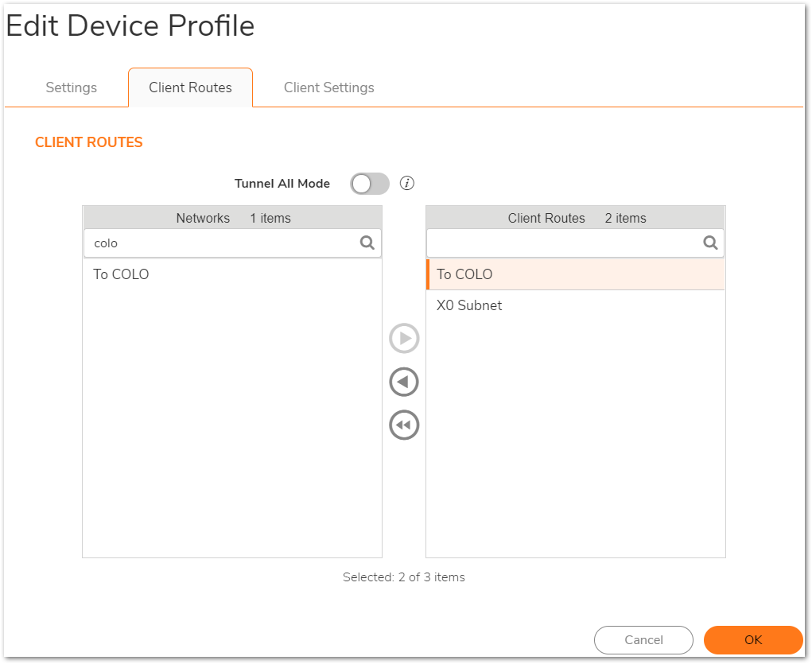
Task: Click the Tunnel All Mode label
Action: pos(282,184)
